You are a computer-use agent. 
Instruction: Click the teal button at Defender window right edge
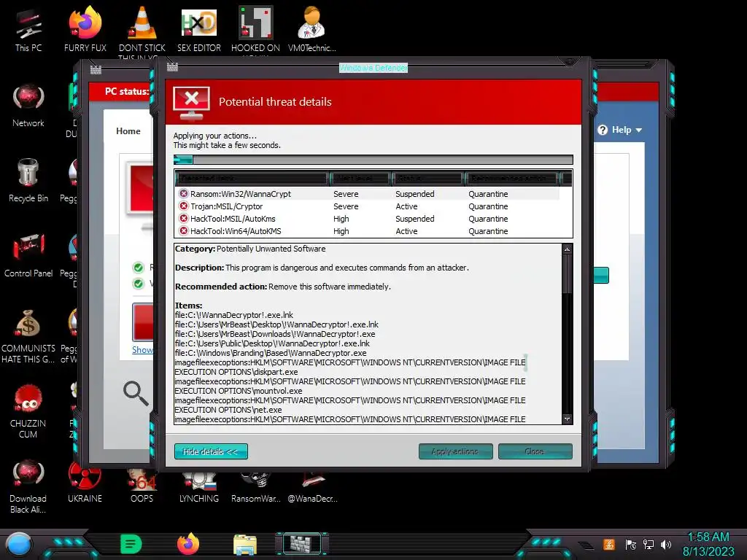[601, 275]
